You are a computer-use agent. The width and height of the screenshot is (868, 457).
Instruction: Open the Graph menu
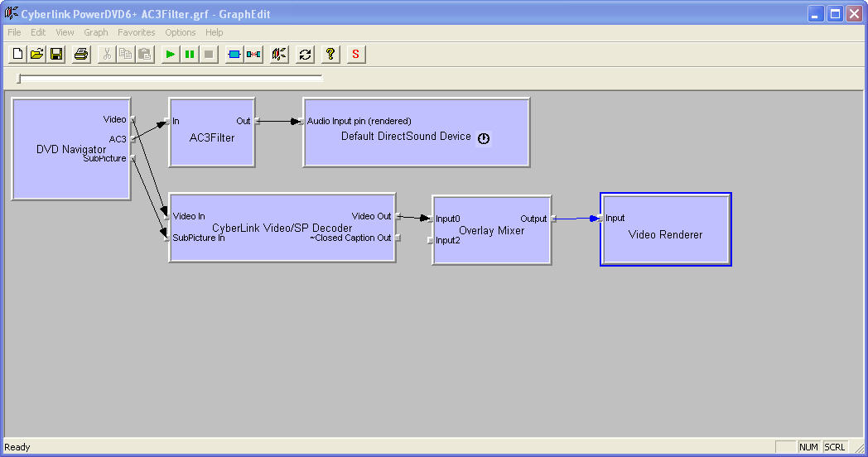point(96,32)
